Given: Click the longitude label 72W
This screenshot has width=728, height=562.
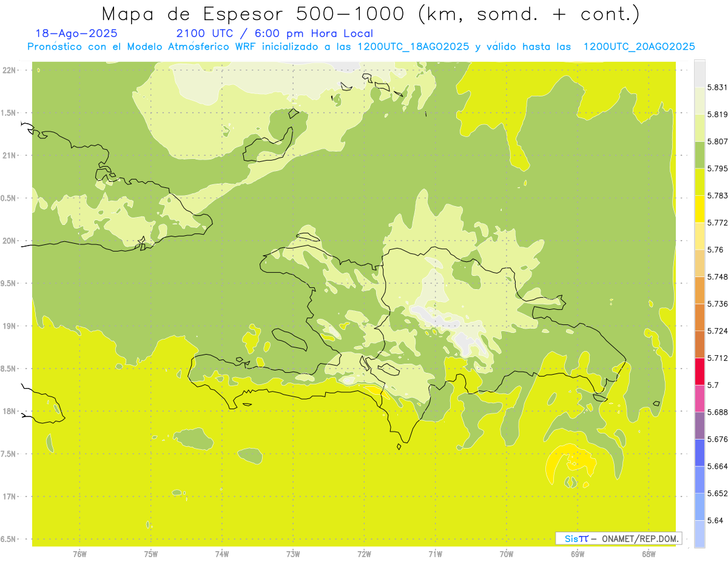Looking at the screenshot, I should point(364,554).
